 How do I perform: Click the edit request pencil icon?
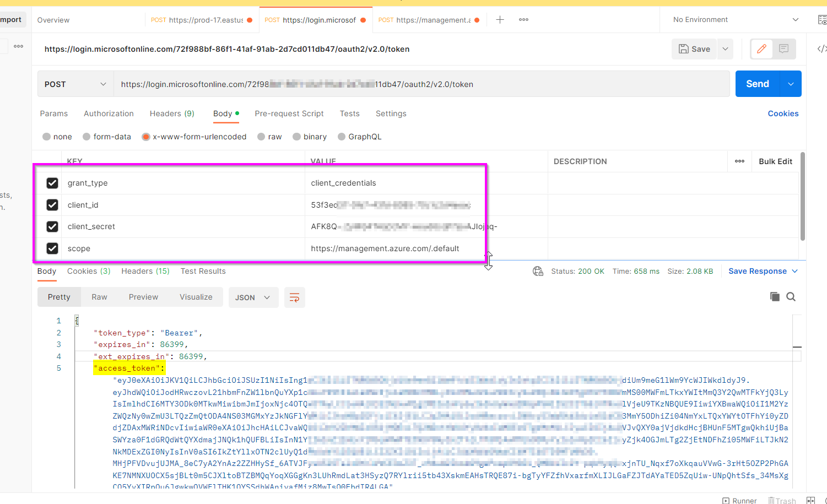pos(761,49)
